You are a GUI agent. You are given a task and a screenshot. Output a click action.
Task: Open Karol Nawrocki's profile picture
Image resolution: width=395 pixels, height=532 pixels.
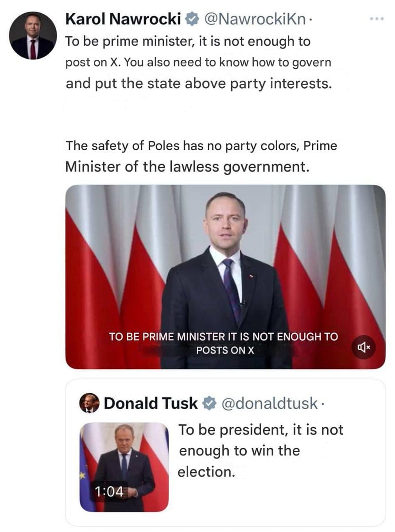tap(33, 35)
